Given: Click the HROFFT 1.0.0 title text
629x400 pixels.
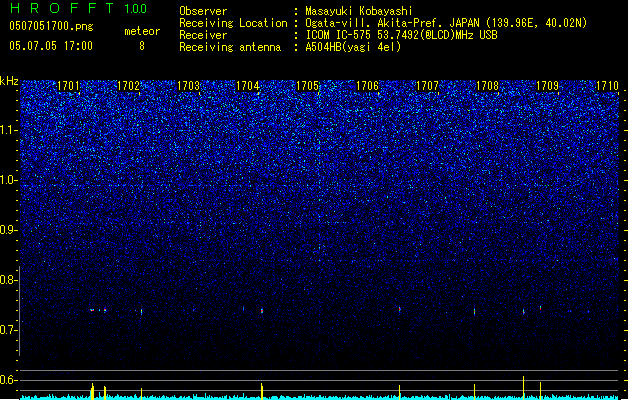Looking at the screenshot, I should (79, 8).
